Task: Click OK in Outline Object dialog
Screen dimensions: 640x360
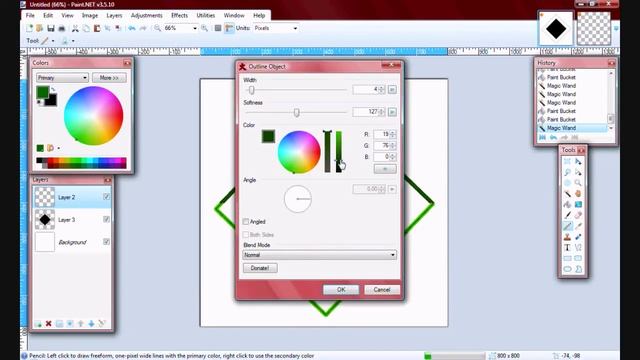Action: coord(341,289)
